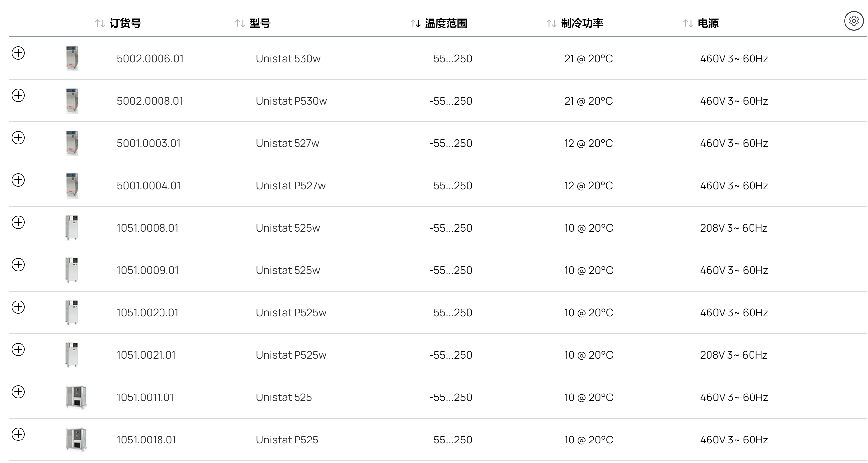Open the table settings gear icon
Image resolution: width=868 pixels, height=463 pixels.
point(853,21)
